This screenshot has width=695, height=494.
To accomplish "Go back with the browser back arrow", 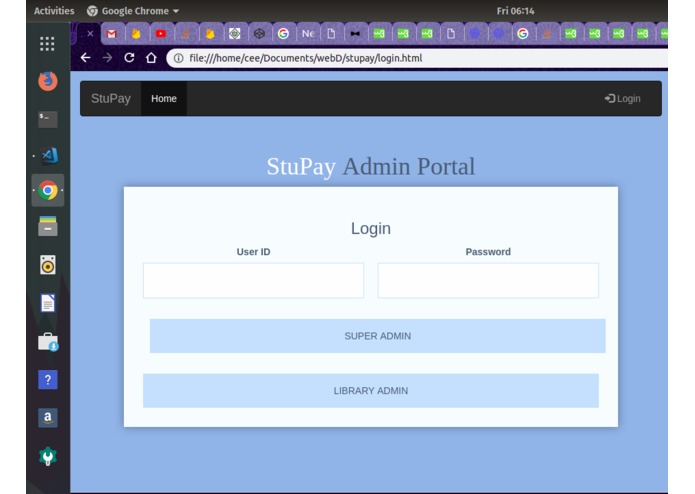I will pos(86,58).
